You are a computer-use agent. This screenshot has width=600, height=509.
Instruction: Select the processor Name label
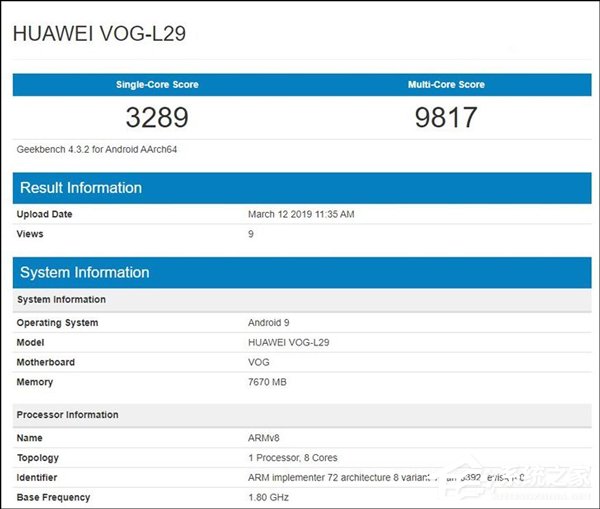click(x=29, y=438)
